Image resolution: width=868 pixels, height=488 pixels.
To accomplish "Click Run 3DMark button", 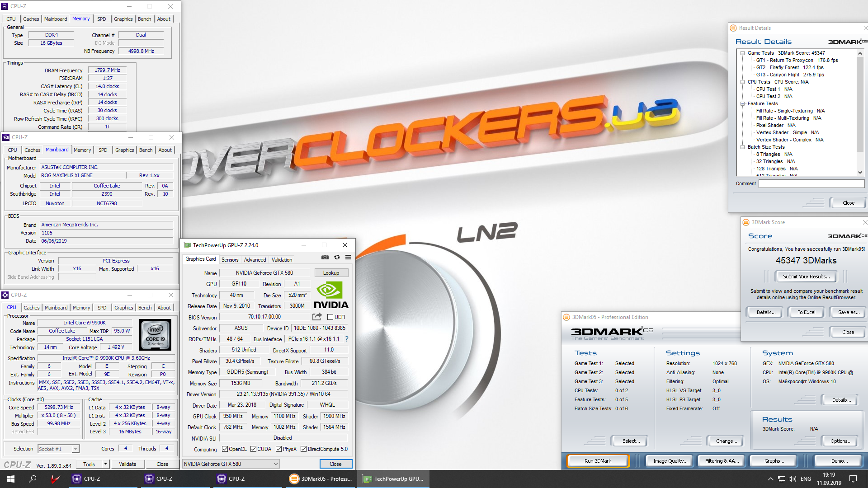I will (x=598, y=461).
